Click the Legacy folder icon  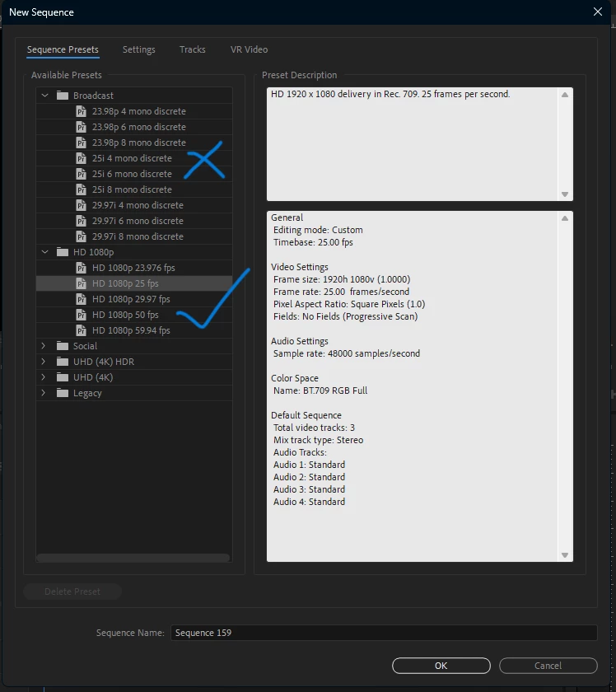coord(63,393)
